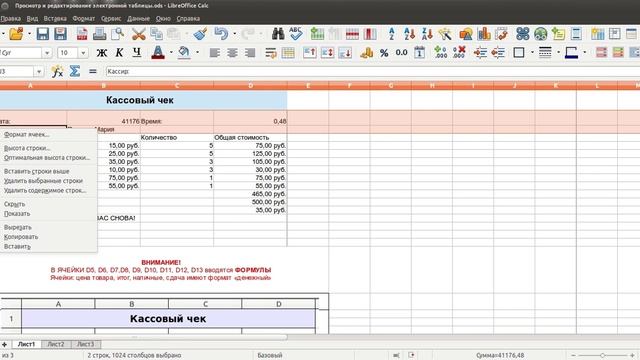The height and width of the screenshot is (360, 640).
Task: Toggle wrap text button
Action: coord(271,52)
